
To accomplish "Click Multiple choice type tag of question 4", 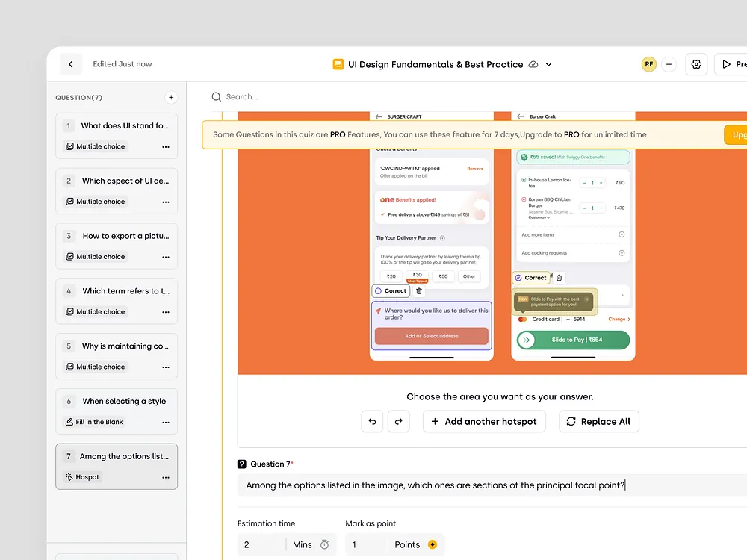I will 96,312.
